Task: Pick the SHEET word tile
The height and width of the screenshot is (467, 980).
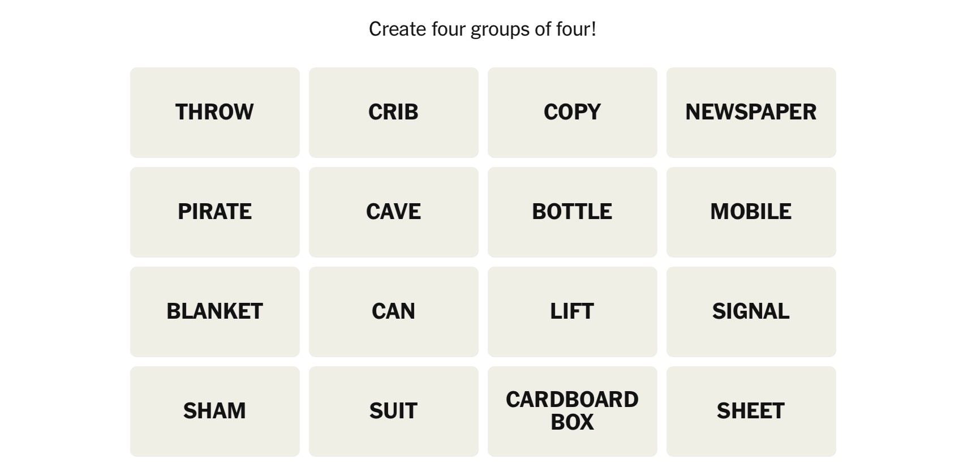Action: click(x=751, y=411)
